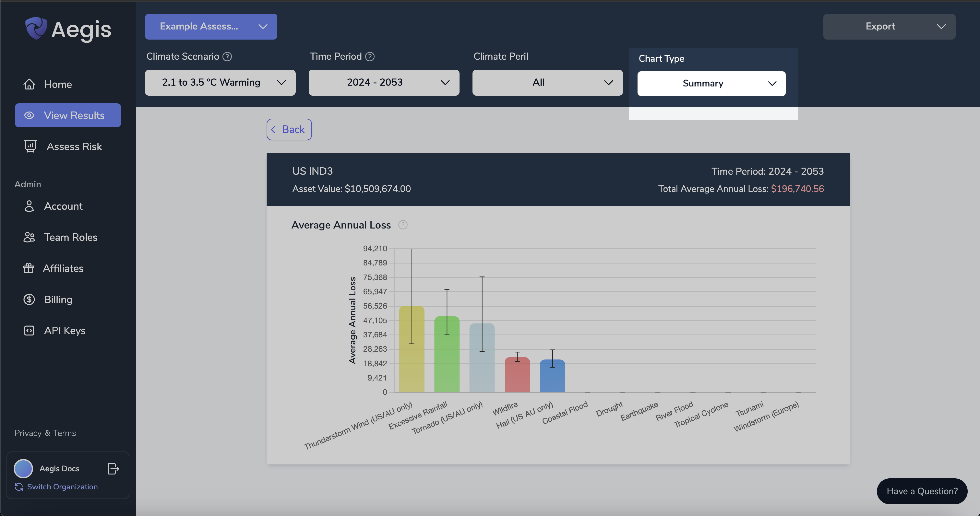980x516 pixels.
Task: Click the yellow Thunderstorm Wind bar
Action: (412, 349)
